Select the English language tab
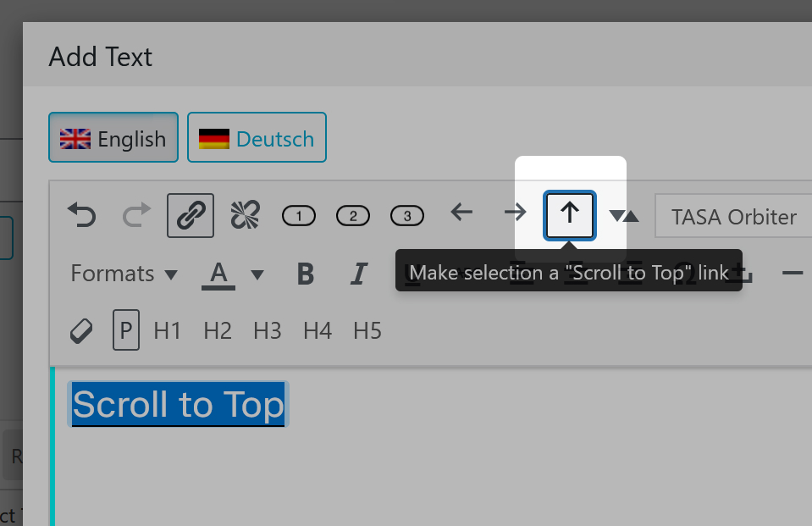 click(113, 137)
